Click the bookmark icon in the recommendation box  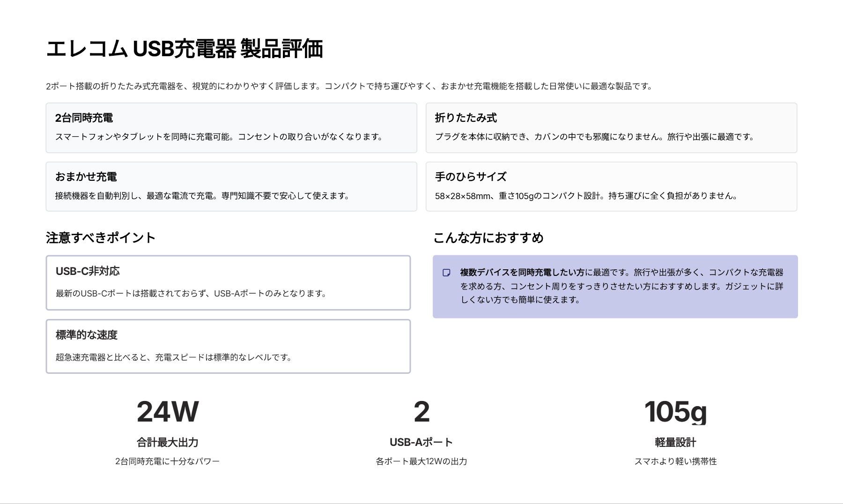(x=446, y=272)
